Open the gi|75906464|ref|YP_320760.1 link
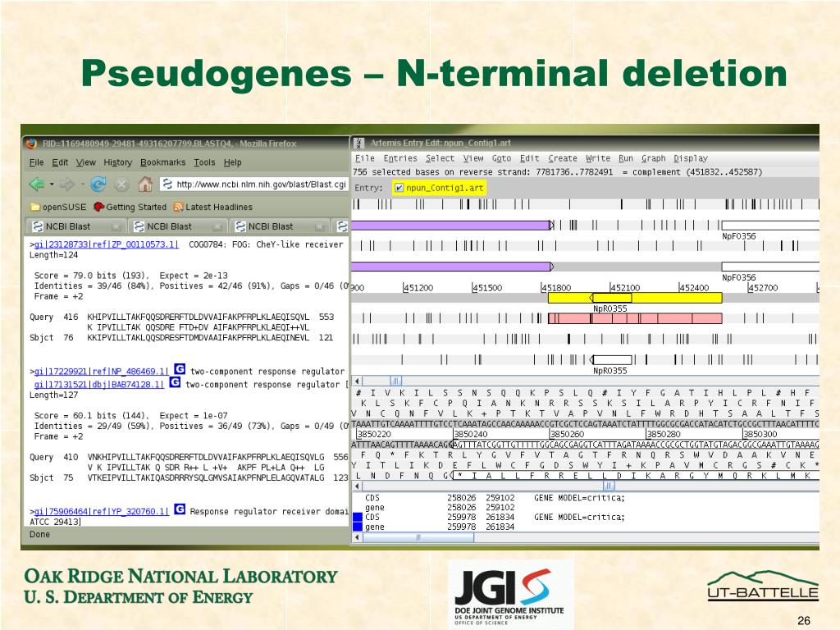Image resolution: width=840 pixels, height=630 pixels. click(x=101, y=512)
